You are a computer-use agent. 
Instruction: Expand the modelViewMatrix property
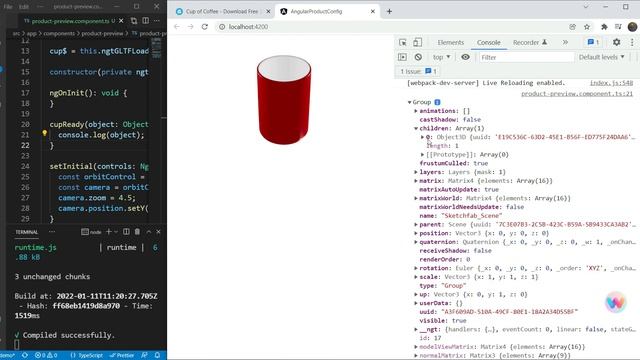(416, 347)
